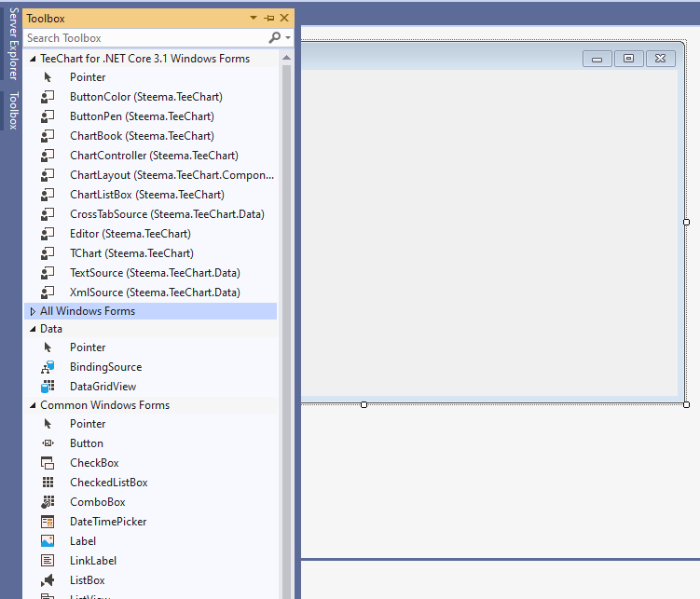Click the Editor component icon
The height and width of the screenshot is (599, 700).
(48, 234)
